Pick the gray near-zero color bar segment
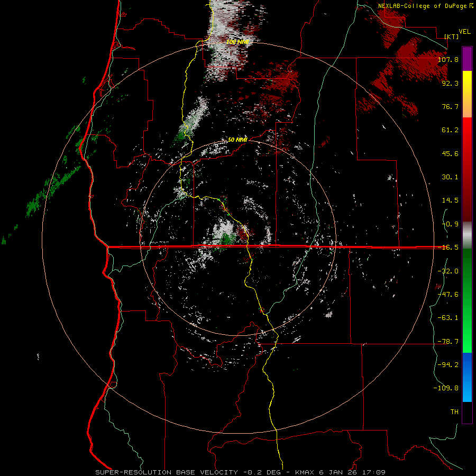The height and width of the screenshot is (476, 476). pos(467,235)
